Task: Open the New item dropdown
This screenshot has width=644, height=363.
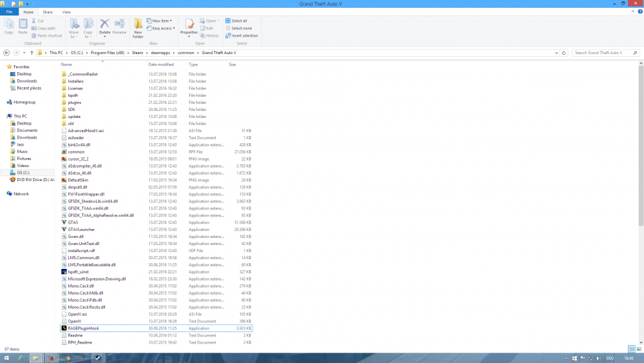Action: [159, 21]
